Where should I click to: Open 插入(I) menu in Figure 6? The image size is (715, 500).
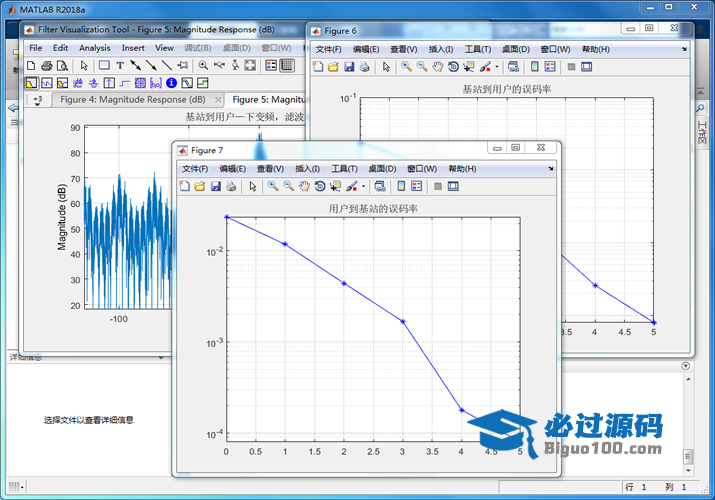440,49
